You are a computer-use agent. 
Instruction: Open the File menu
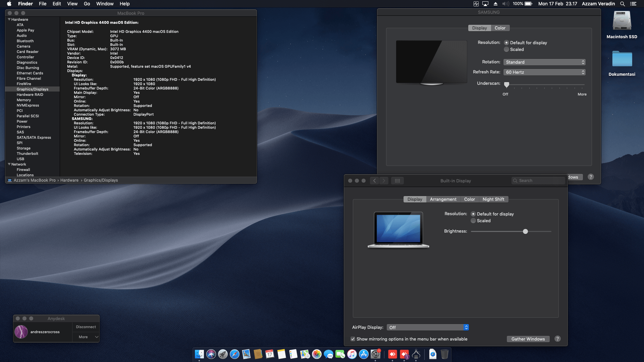(x=43, y=4)
